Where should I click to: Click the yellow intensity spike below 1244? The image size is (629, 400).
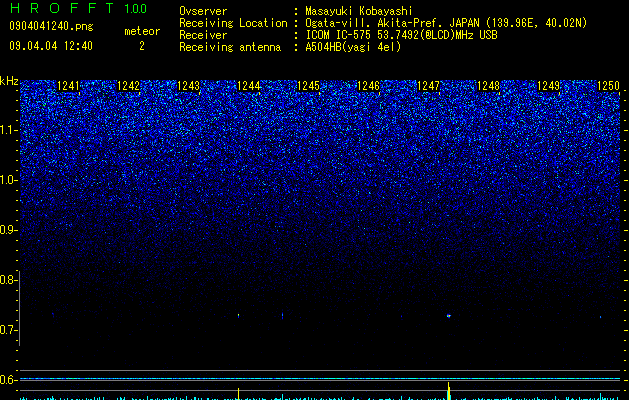[x=239, y=394]
